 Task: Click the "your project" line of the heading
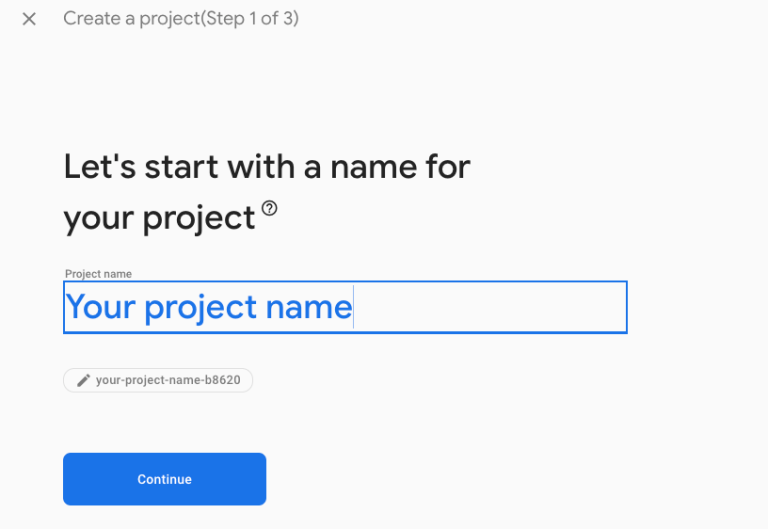coord(159,218)
